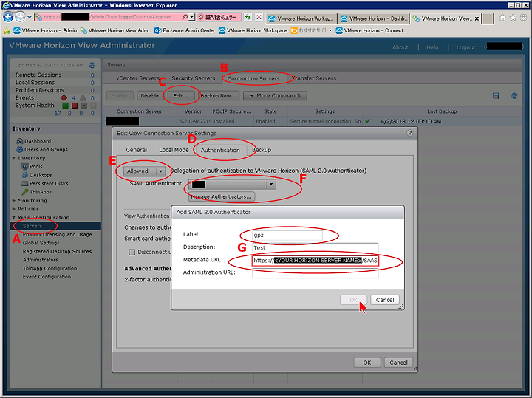Click inside the Metadata URL field

[316, 261]
